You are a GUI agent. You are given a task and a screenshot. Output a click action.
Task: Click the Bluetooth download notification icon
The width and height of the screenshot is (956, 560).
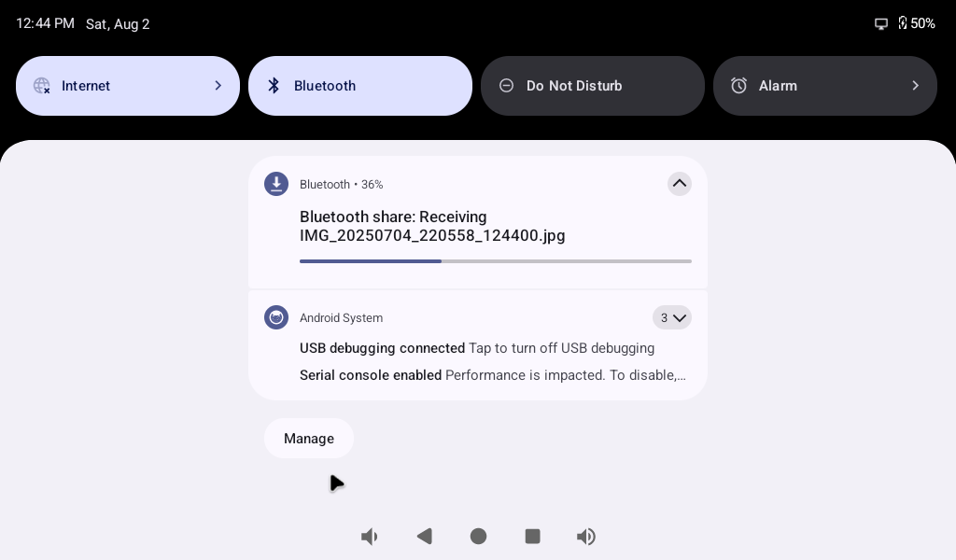pyautogui.click(x=276, y=184)
